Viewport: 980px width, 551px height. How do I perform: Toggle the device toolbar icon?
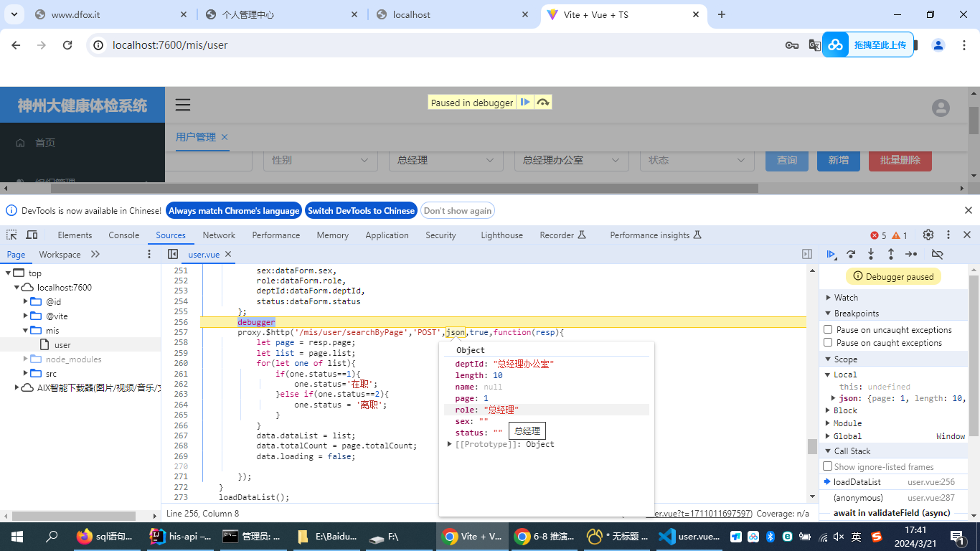coord(32,235)
